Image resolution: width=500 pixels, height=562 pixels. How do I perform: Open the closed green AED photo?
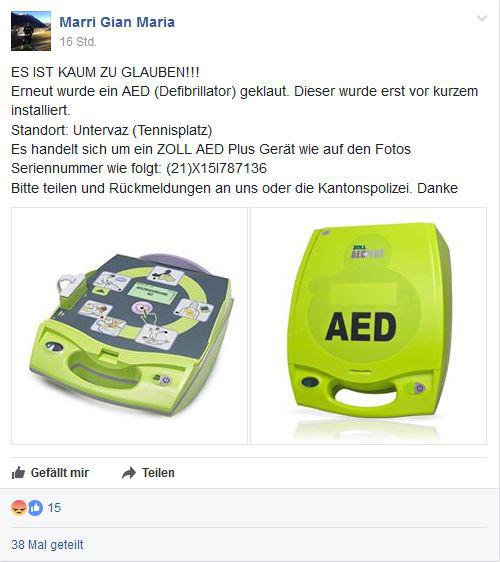click(368, 326)
